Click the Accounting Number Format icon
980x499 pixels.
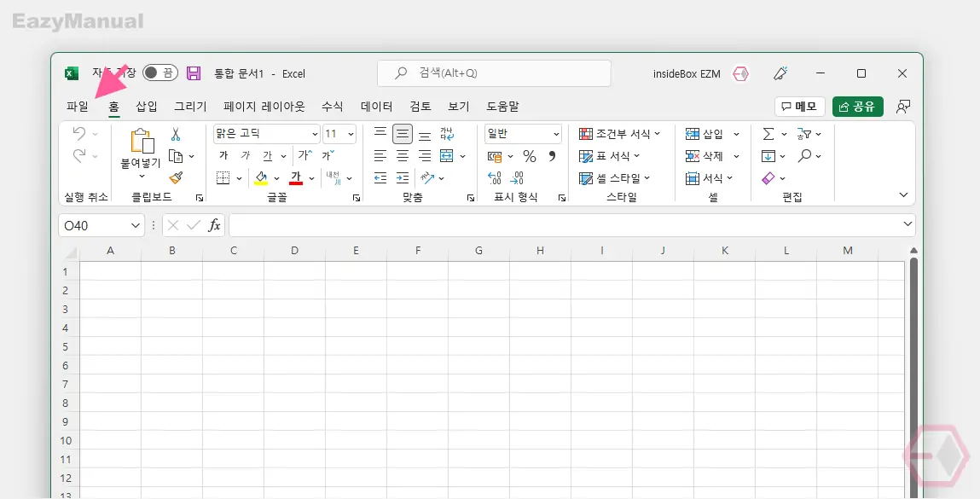tap(495, 156)
